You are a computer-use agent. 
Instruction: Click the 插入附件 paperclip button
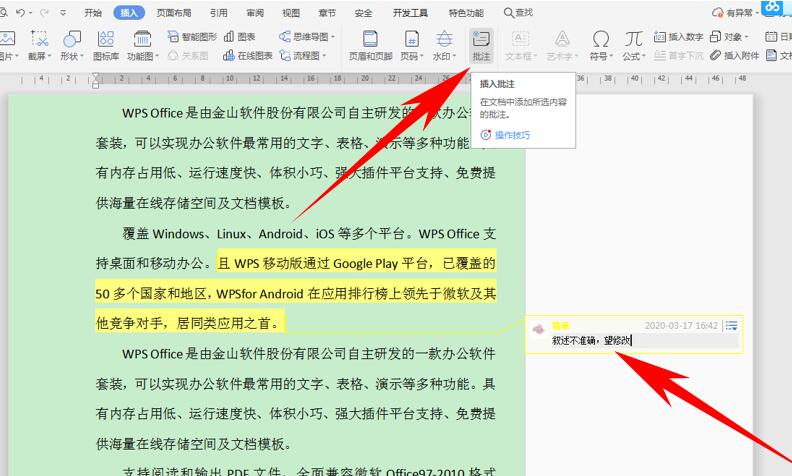point(734,56)
